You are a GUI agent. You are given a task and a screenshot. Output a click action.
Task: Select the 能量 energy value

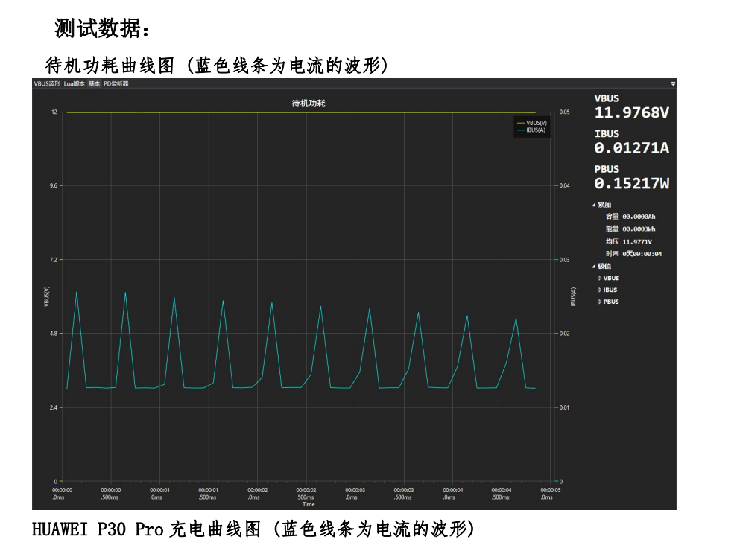pos(639,229)
